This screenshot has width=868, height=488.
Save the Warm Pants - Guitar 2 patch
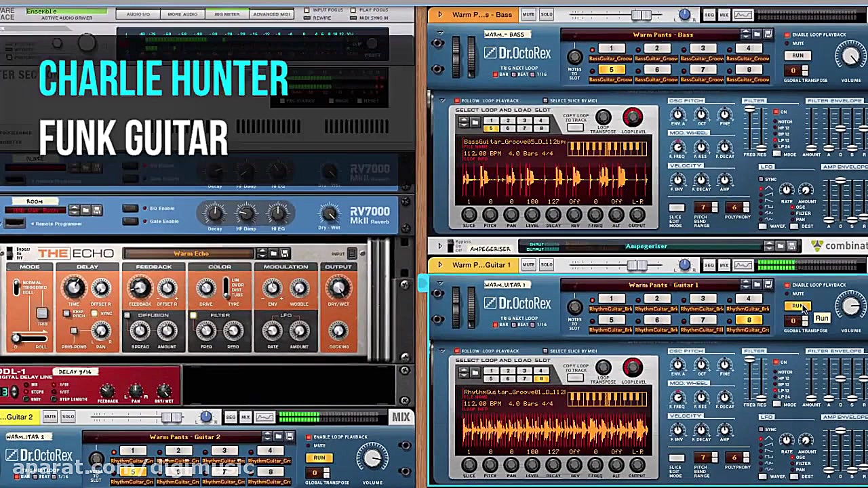point(290,436)
